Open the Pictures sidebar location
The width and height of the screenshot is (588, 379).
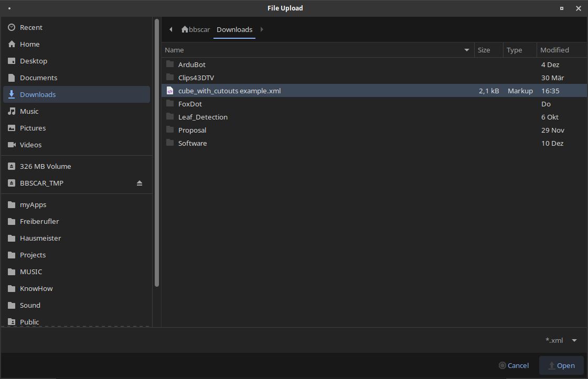[x=33, y=128]
